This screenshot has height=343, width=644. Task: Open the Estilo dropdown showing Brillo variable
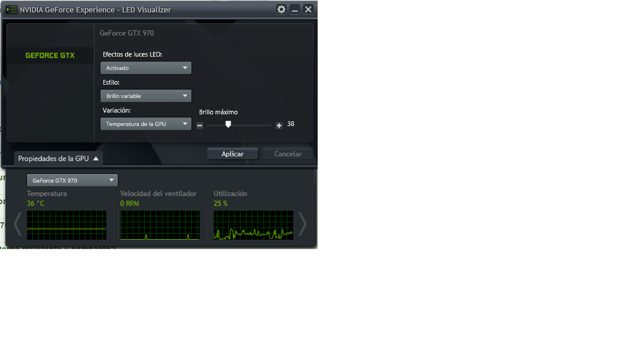coord(146,96)
